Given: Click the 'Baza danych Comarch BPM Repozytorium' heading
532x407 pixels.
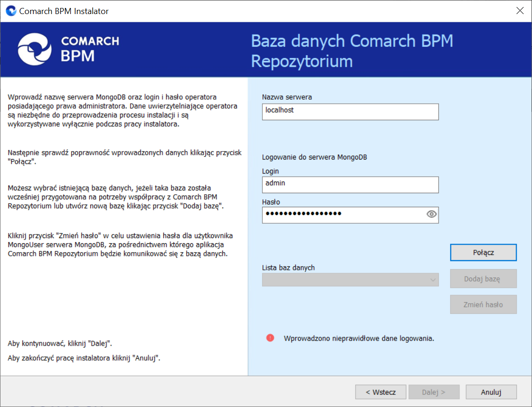Looking at the screenshot, I should [352, 51].
